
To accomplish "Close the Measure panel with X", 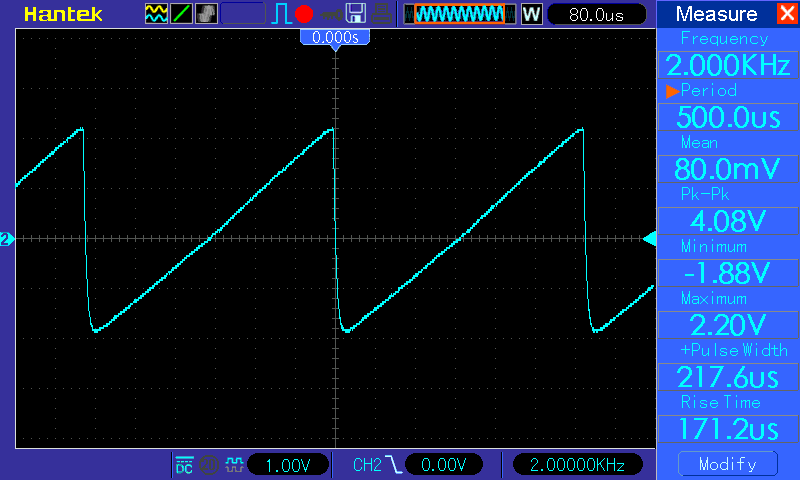I will pyautogui.click(x=788, y=13).
